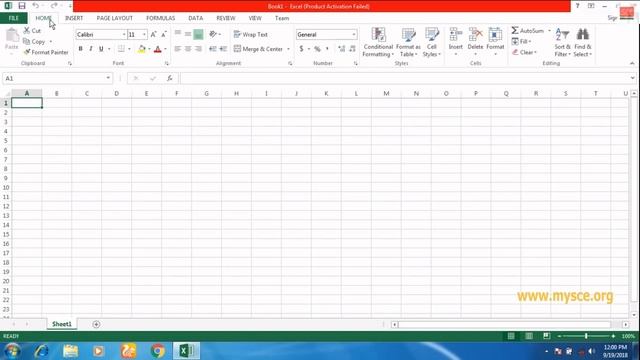Click the Clear button
Screen dimensions: 640x360
[524, 52]
